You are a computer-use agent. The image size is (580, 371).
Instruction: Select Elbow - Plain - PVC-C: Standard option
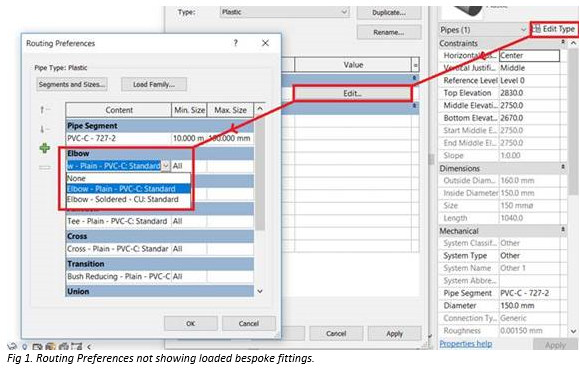coord(128,189)
